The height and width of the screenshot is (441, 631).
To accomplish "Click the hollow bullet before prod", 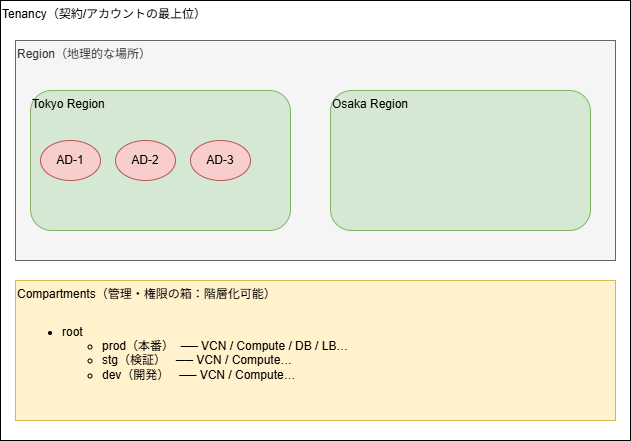I will 91,347.
